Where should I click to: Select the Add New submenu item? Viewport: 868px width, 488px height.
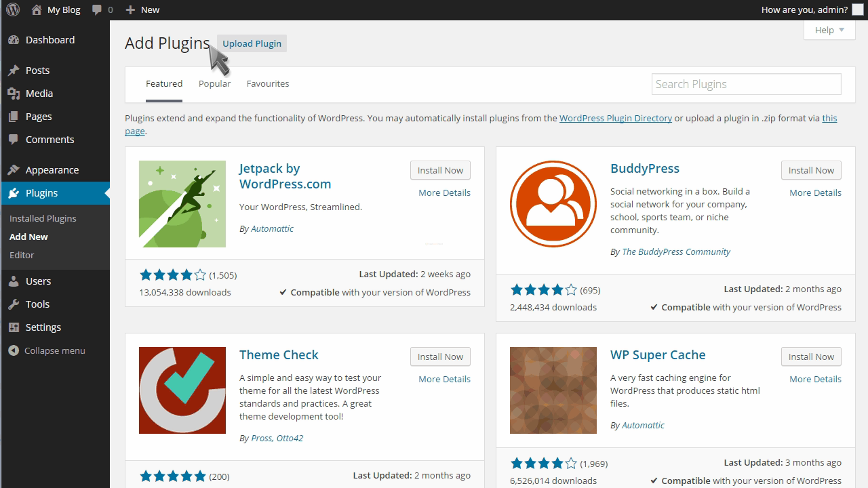(x=28, y=237)
